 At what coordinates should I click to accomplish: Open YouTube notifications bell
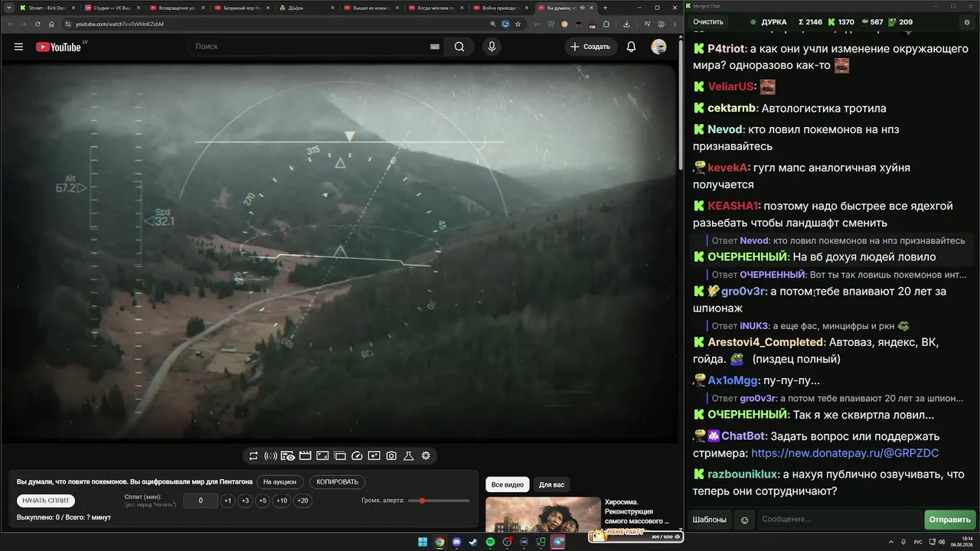(631, 47)
